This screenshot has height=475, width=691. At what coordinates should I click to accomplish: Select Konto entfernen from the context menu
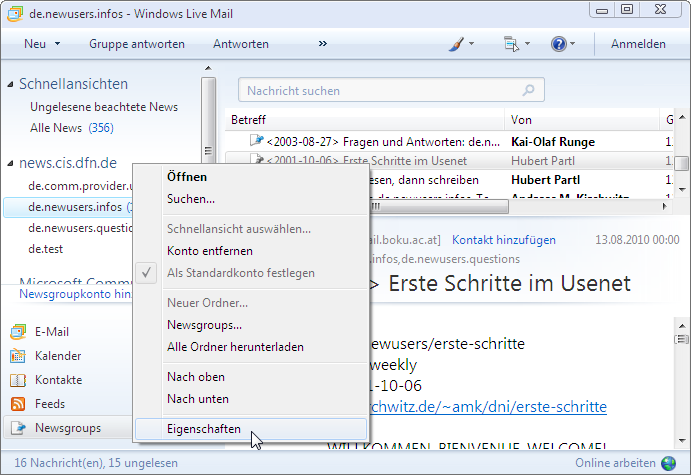pyautogui.click(x=251, y=251)
